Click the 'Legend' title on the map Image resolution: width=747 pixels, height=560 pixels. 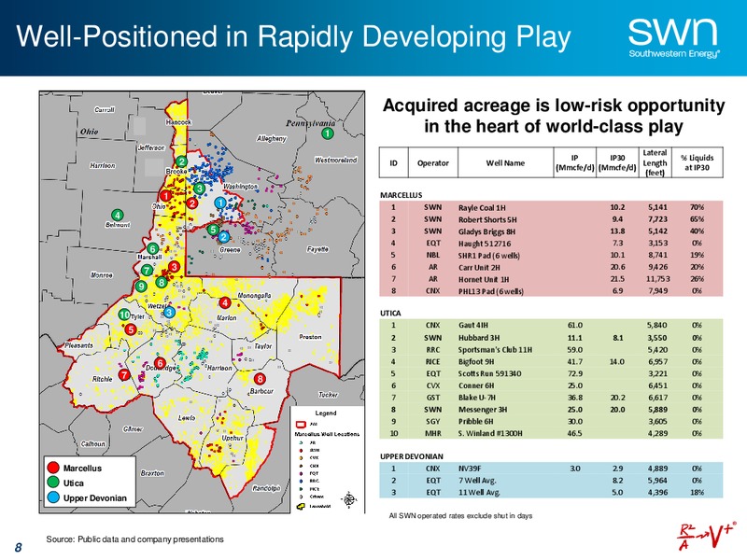(326, 413)
